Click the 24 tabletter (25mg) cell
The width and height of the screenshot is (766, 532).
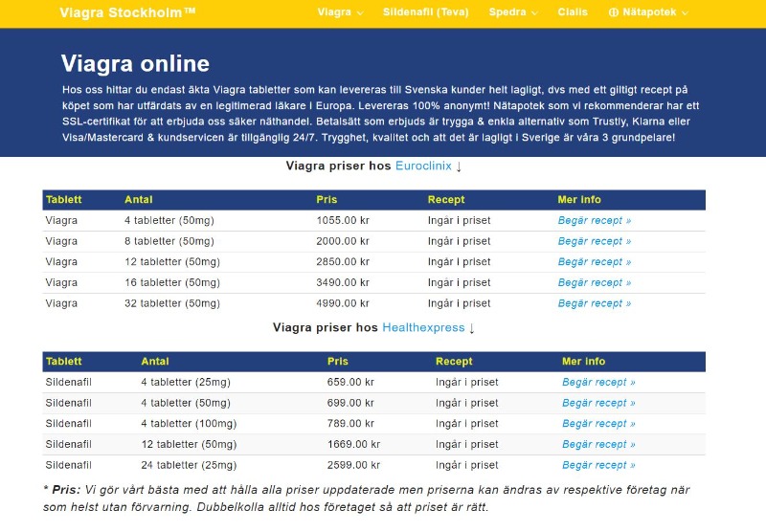[x=189, y=465]
